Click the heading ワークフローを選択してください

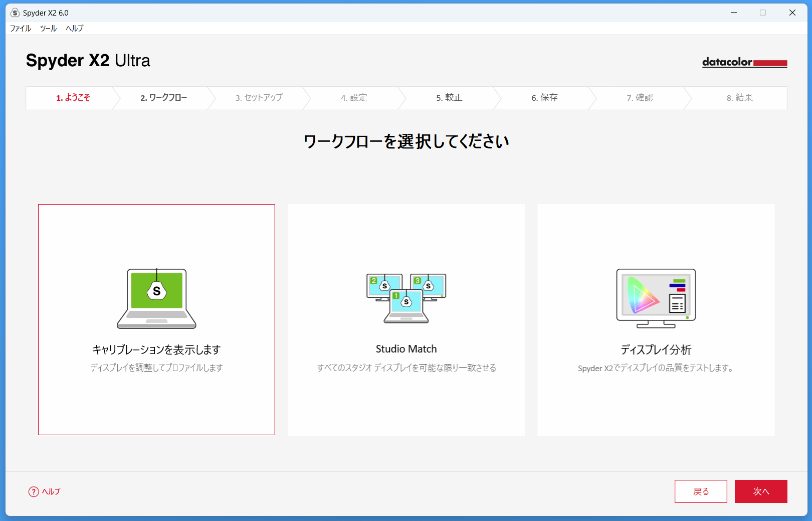(x=406, y=141)
